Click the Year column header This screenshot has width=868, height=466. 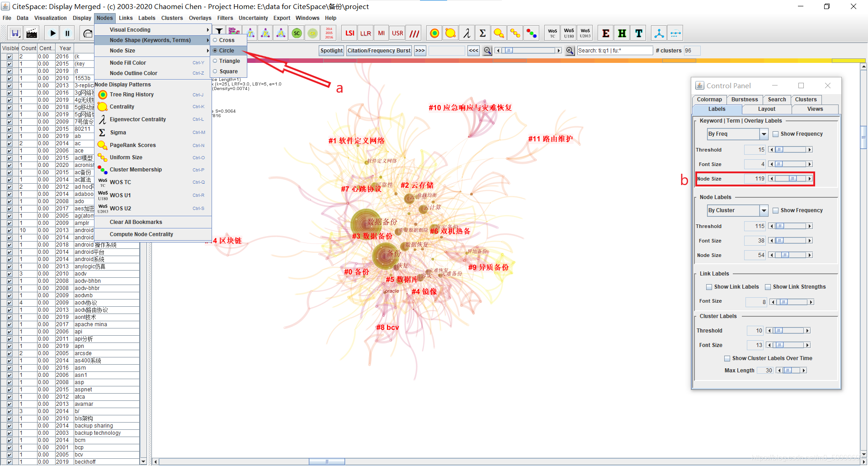[x=65, y=48]
